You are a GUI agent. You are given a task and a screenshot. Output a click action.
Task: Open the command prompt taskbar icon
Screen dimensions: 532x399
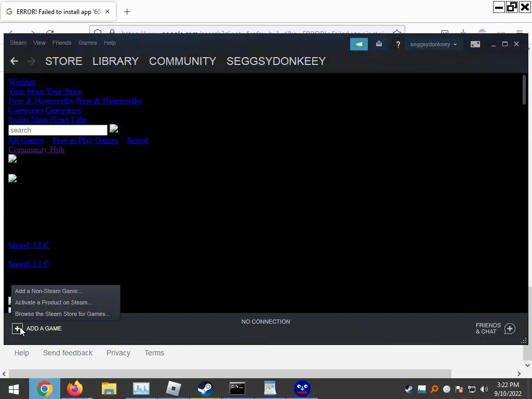(237, 389)
